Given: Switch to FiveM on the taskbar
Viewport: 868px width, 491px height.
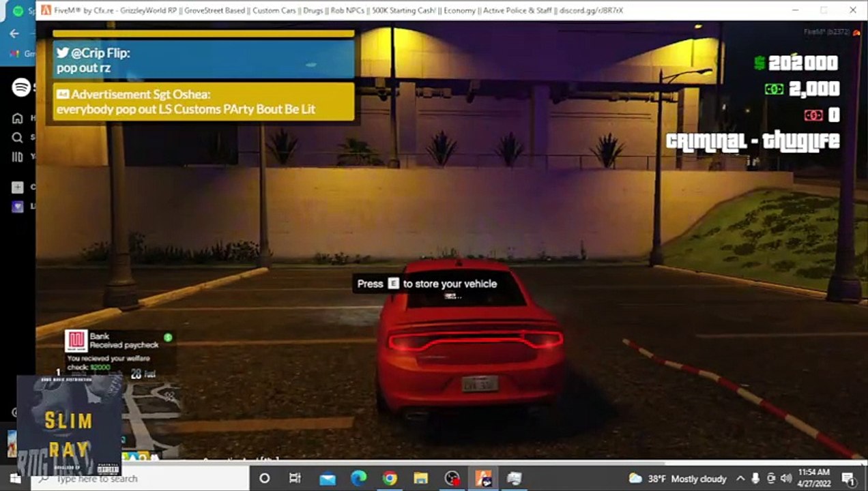Looking at the screenshot, I should coord(483,479).
